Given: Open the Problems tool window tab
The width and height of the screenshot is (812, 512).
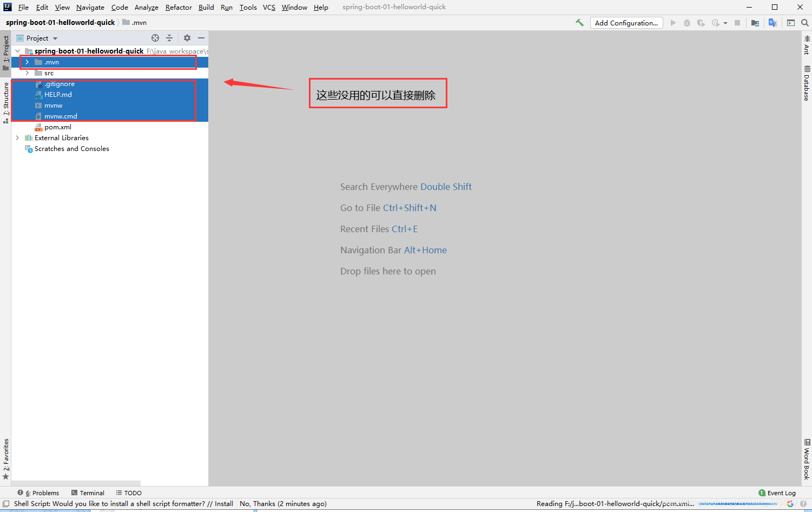Looking at the screenshot, I should (x=38, y=493).
